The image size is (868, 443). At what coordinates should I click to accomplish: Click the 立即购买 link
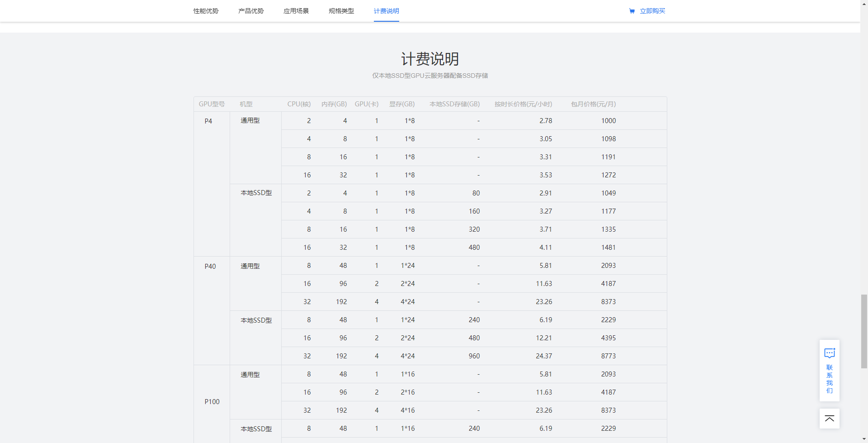click(x=652, y=11)
